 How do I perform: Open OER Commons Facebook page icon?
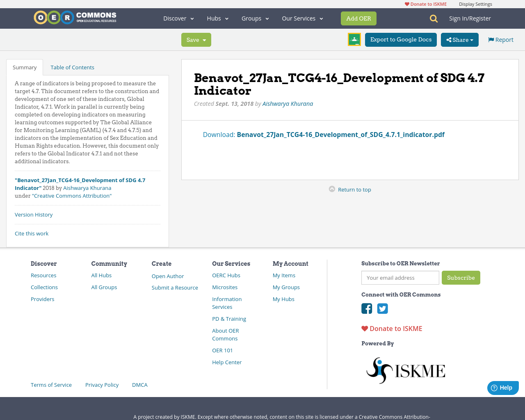click(x=367, y=308)
